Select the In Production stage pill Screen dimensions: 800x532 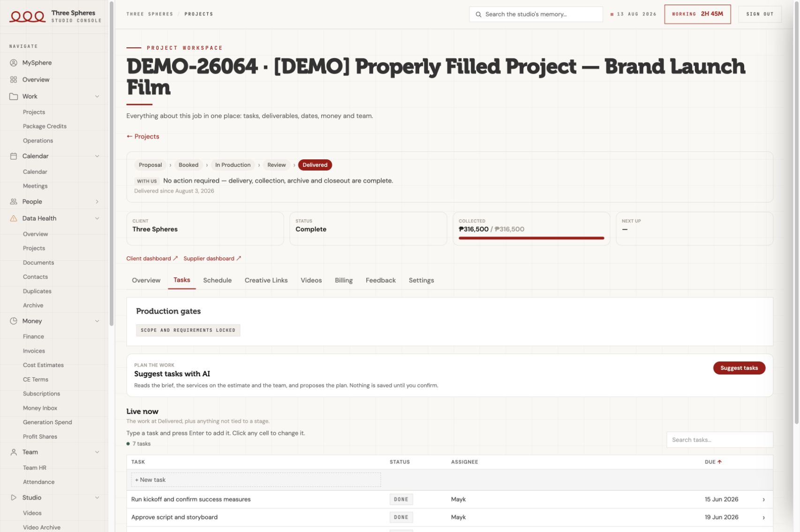[x=233, y=165]
